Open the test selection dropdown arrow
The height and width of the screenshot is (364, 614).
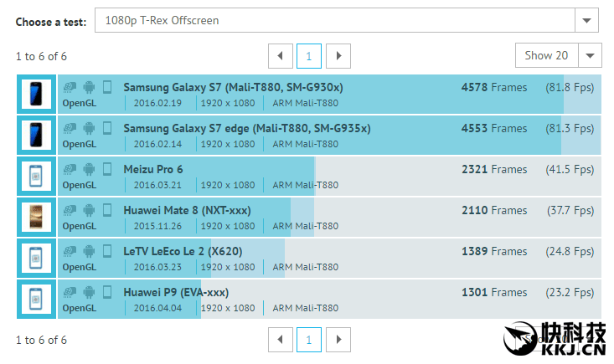(588, 20)
